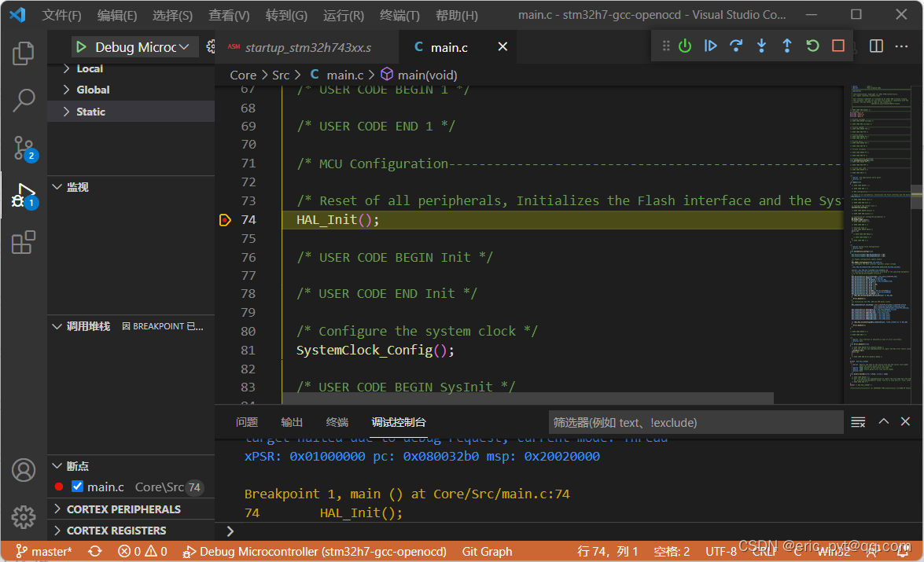Focus the debug console filter input
Viewport: 924px width, 562px height.
696,422
